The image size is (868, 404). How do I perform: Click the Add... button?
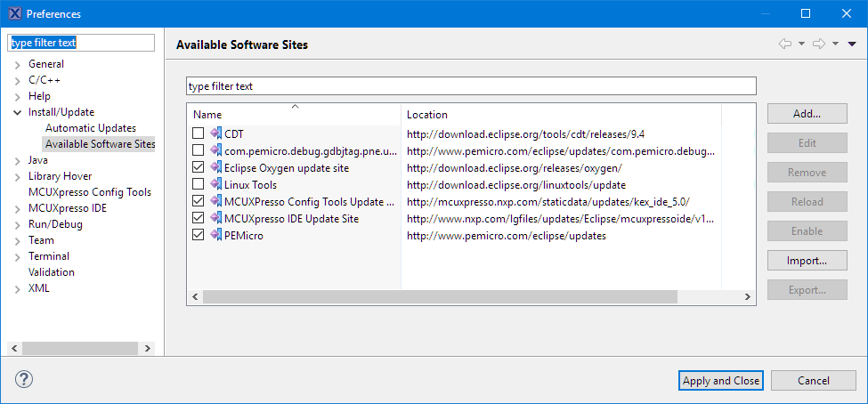tap(807, 113)
